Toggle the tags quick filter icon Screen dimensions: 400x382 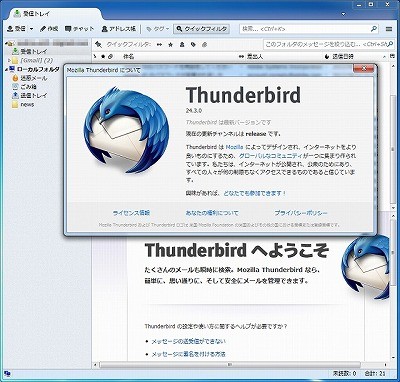193,44
